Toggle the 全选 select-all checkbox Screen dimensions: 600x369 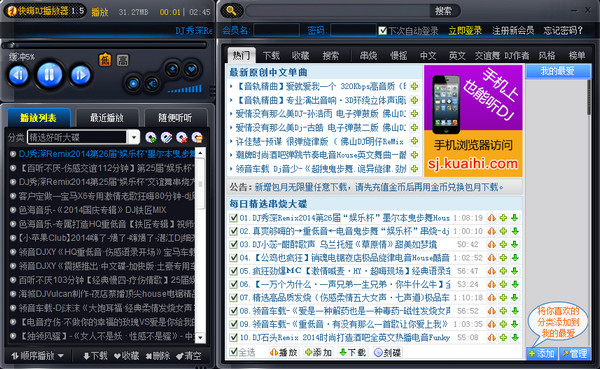pyautogui.click(x=233, y=352)
